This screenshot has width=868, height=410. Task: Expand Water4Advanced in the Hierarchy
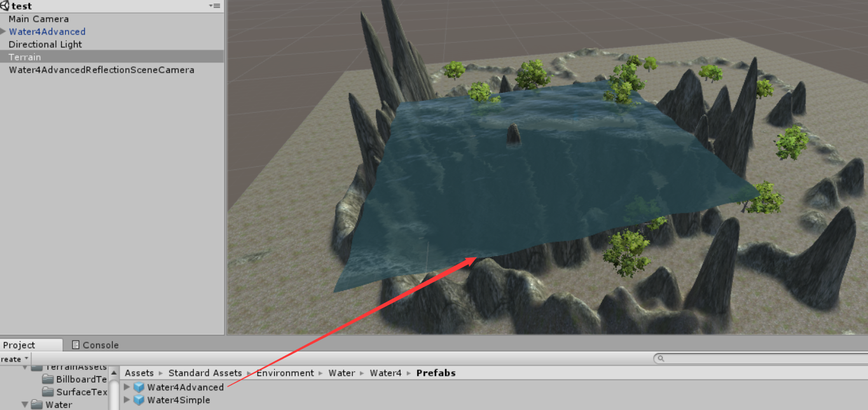coord(4,31)
